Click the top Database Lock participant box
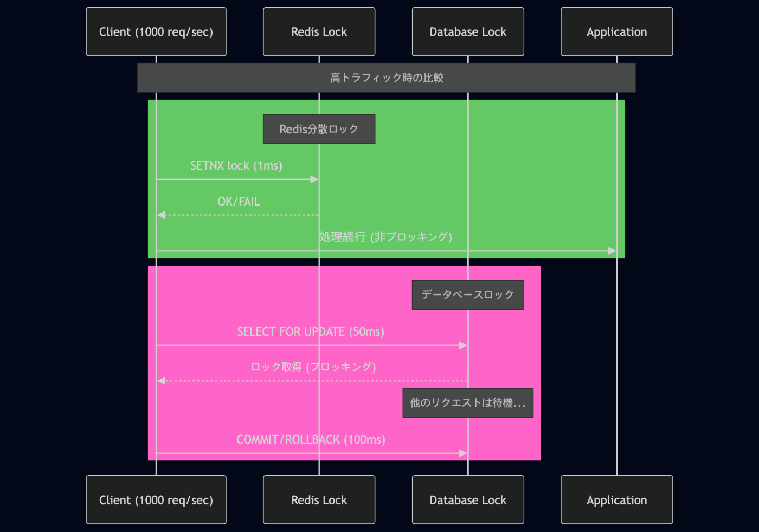This screenshot has width=759, height=532. pos(468,31)
